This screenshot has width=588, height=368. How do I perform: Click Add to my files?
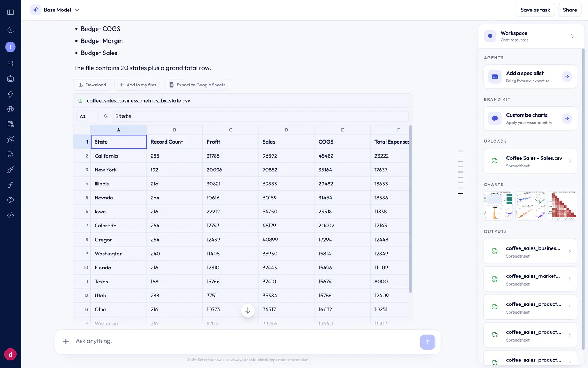tap(137, 85)
